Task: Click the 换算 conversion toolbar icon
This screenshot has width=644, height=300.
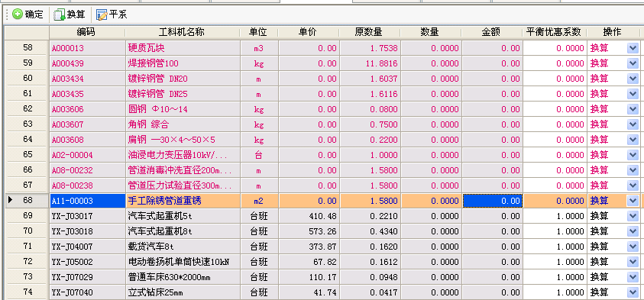Action: [60, 15]
